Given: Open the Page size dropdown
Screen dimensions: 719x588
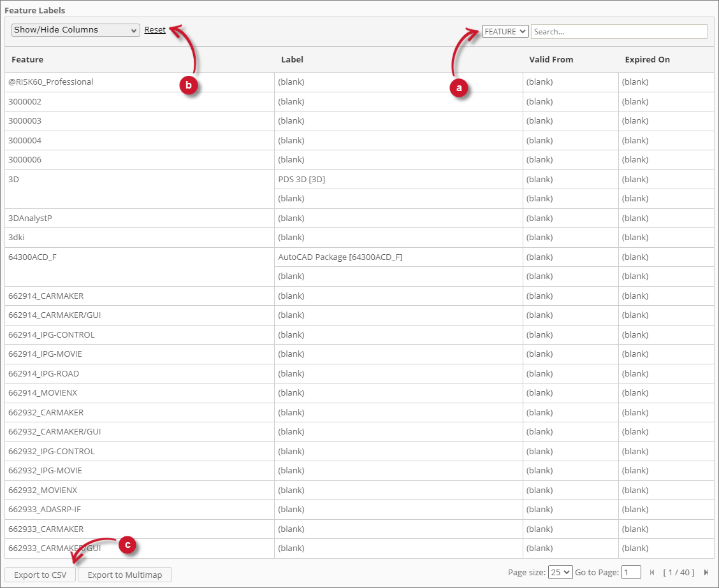Looking at the screenshot, I should pyautogui.click(x=560, y=573).
